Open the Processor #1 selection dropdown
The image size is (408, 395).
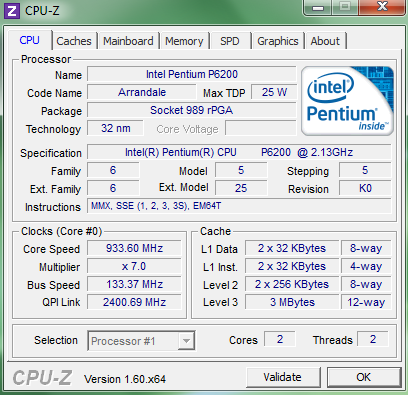coord(141,341)
